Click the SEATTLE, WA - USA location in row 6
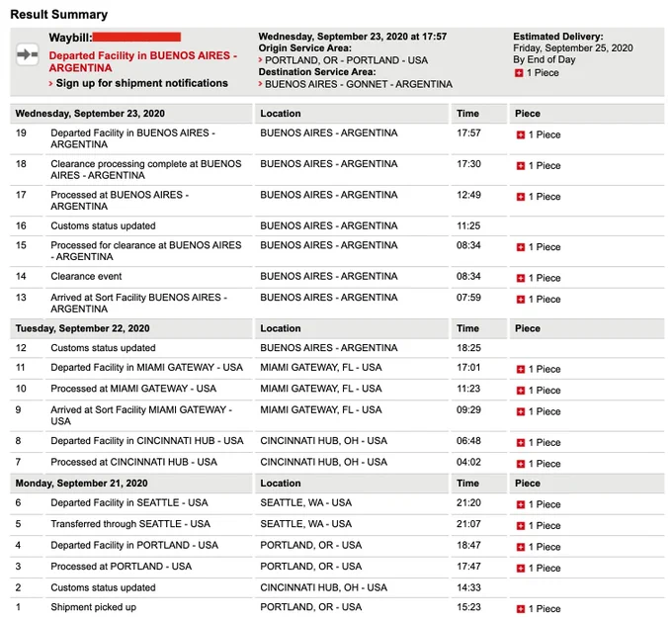This screenshot has width=672, height=621. (x=306, y=503)
